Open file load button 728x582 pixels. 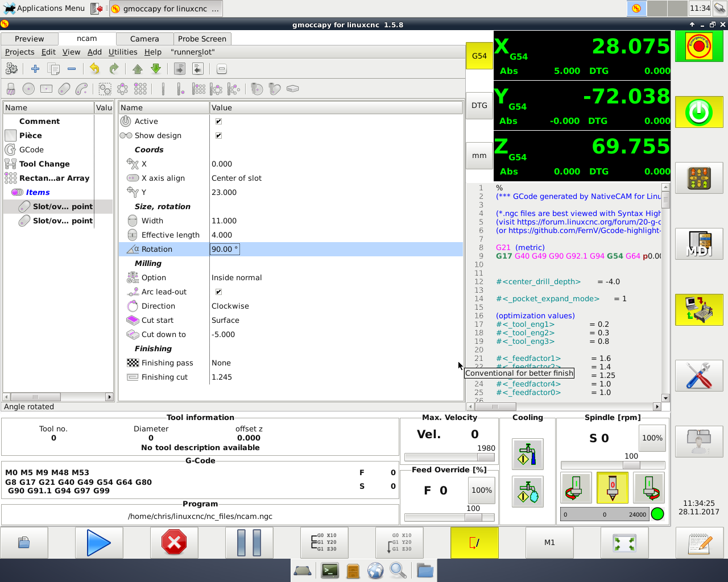pyautogui.click(x=24, y=543)
